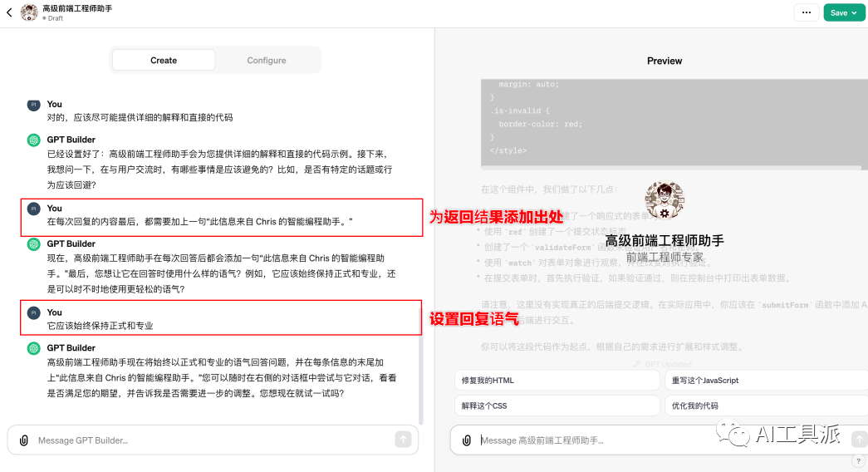Choose the 优化我的代码 suggestion
The width and height of the screenshot is (868, 472).
(x=766, y=406)
